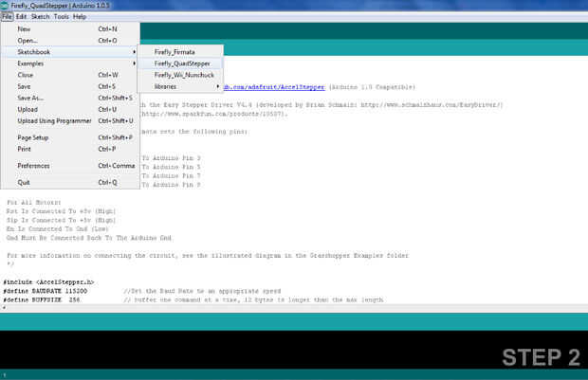Image resolution: width=588 pixels, height=380 pixels.
Task: Open the Edit menu
Action: [21, 16]
